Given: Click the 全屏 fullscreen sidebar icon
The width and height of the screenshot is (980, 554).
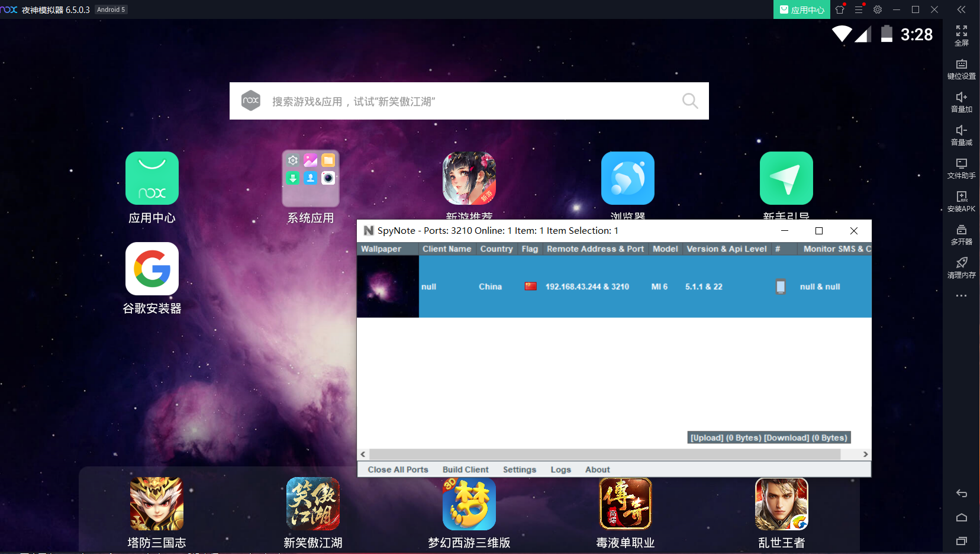Looking at the screenshot, I should click(x=962, y=36).
